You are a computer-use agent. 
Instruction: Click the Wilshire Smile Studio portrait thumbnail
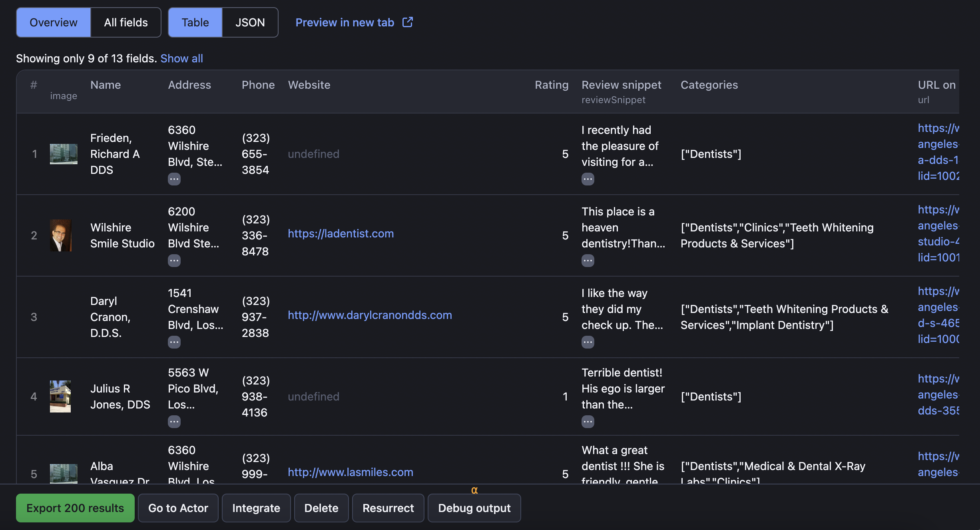click(x=61, y=235)
